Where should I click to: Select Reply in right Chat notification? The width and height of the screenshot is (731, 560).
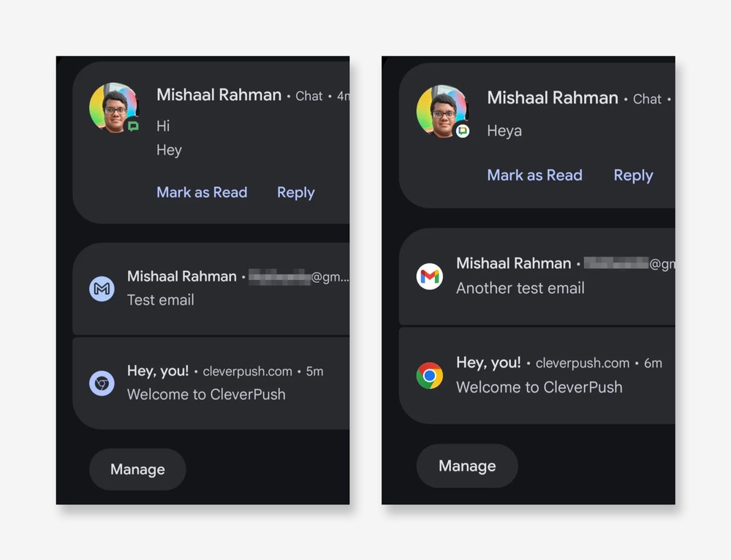[633, 175]
